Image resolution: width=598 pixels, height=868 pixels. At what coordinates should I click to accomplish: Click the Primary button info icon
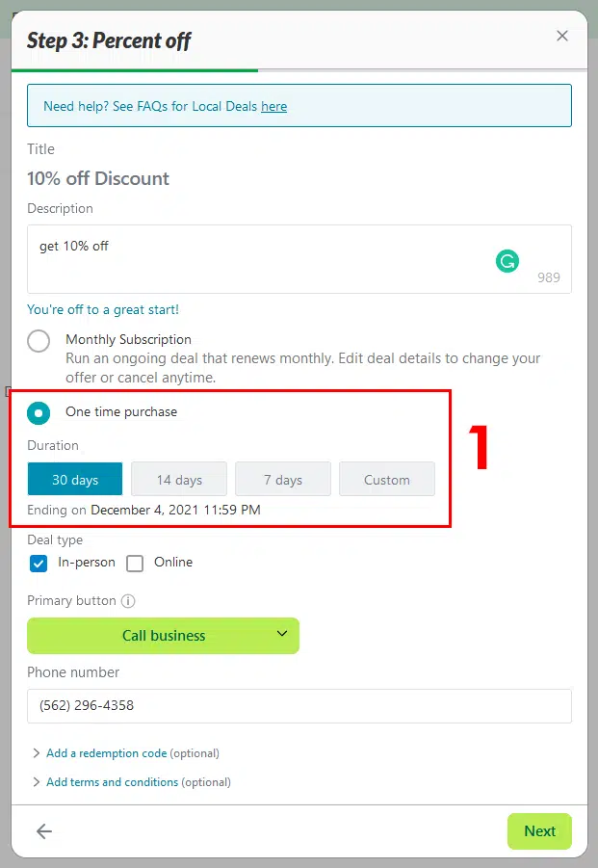click(128, 600)
